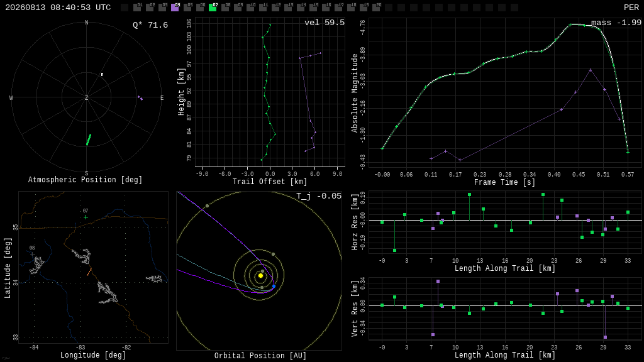The image size is (644, 362).
Task: Toggle the station 05 indicator
Action: [187, 7]
